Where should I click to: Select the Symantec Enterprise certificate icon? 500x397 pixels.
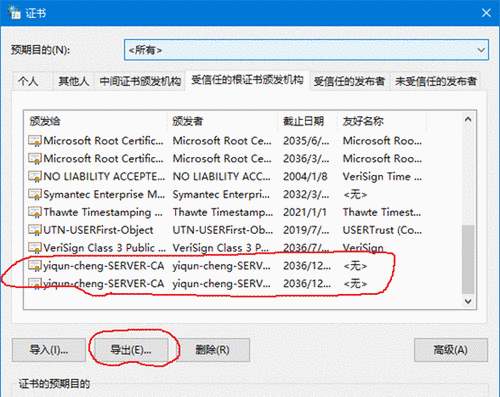pos(35,194)
